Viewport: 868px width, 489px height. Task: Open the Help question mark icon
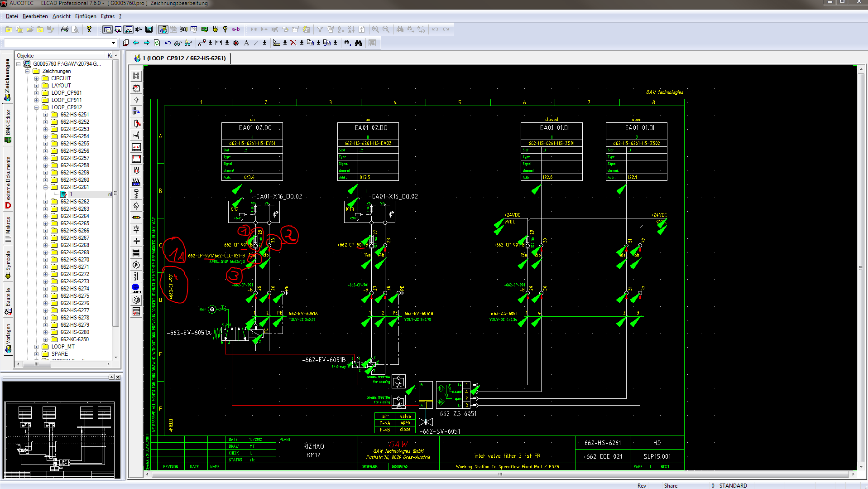[x=89, y=29]
